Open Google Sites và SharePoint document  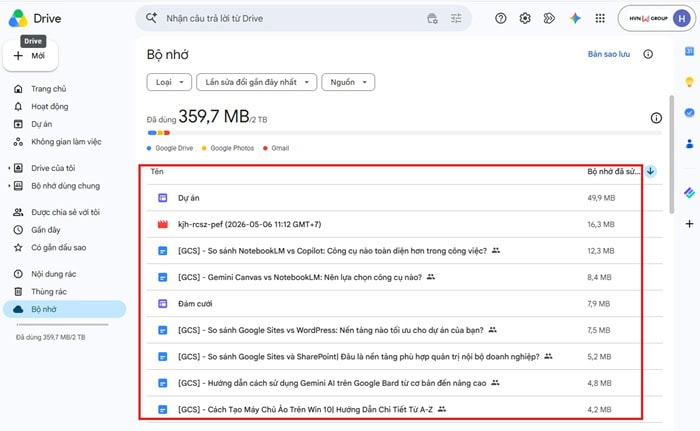(x=404, y=356)
